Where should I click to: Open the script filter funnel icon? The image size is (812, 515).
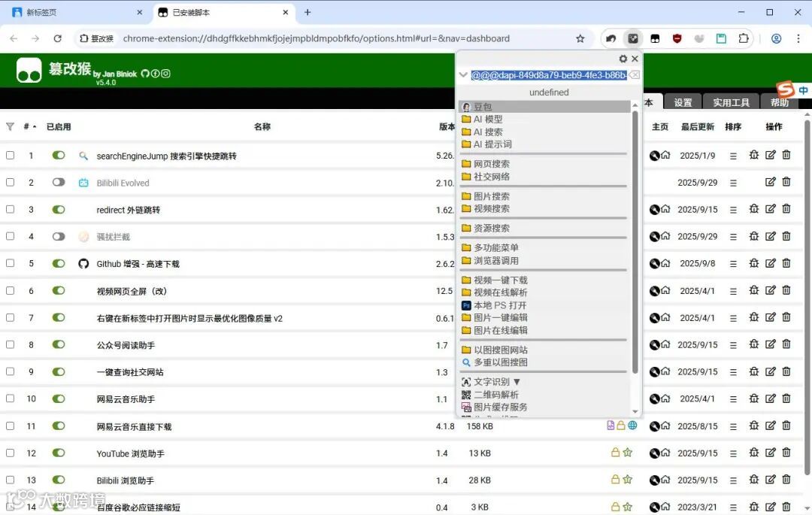[x=10, y=127]
